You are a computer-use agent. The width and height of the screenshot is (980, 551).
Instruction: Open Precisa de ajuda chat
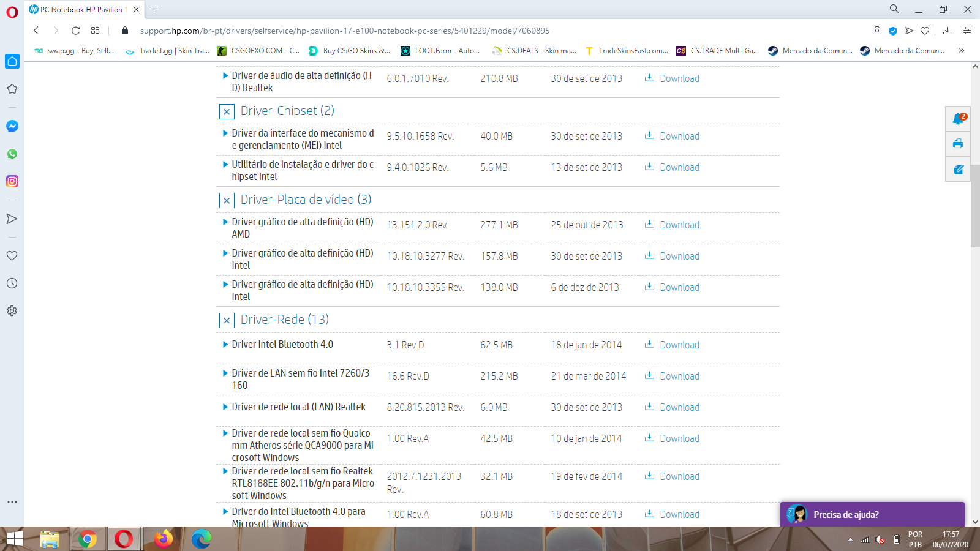[872, 514]
